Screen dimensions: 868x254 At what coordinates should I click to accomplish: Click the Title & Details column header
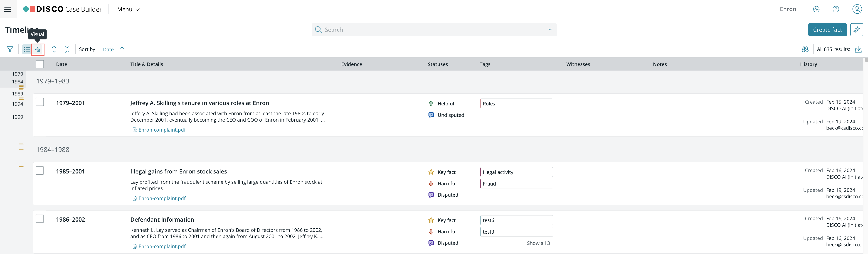tap(147, 64)
